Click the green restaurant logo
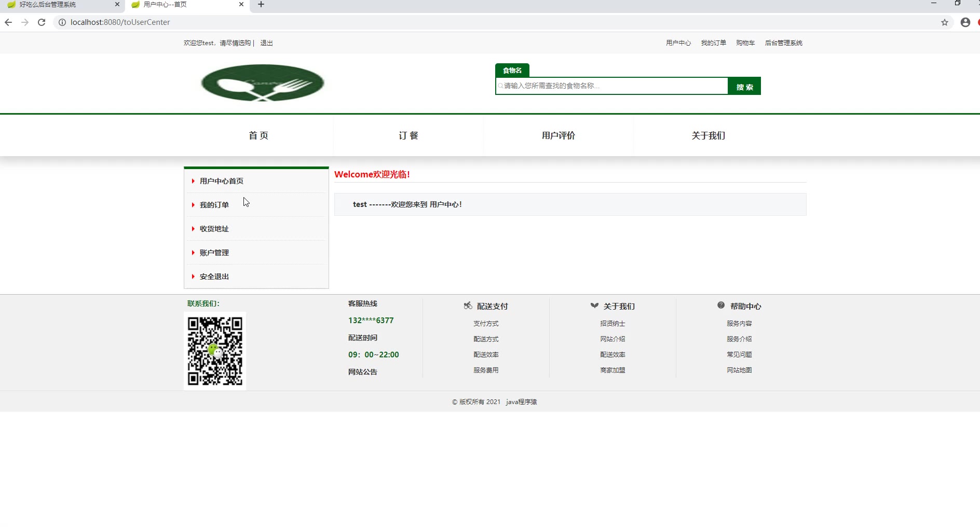 point(263,82)
